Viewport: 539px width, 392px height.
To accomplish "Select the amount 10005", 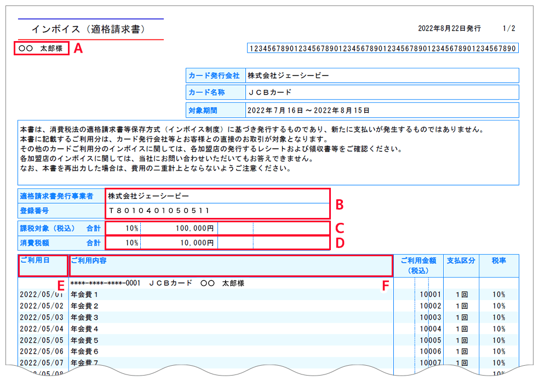I will pos(431,341).
